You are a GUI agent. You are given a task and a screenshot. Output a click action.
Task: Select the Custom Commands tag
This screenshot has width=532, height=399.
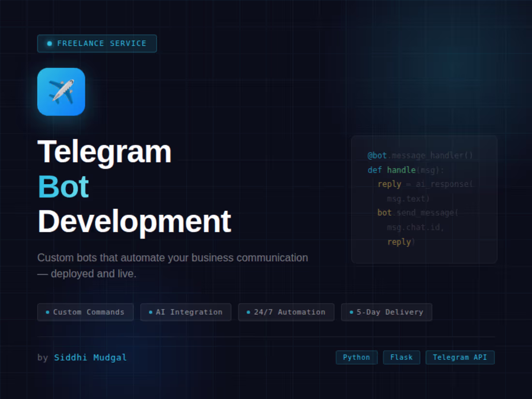tap(86, 312)
